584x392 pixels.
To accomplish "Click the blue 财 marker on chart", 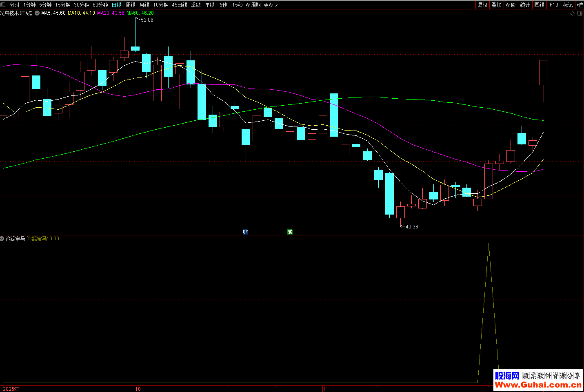I will point(245,232).
